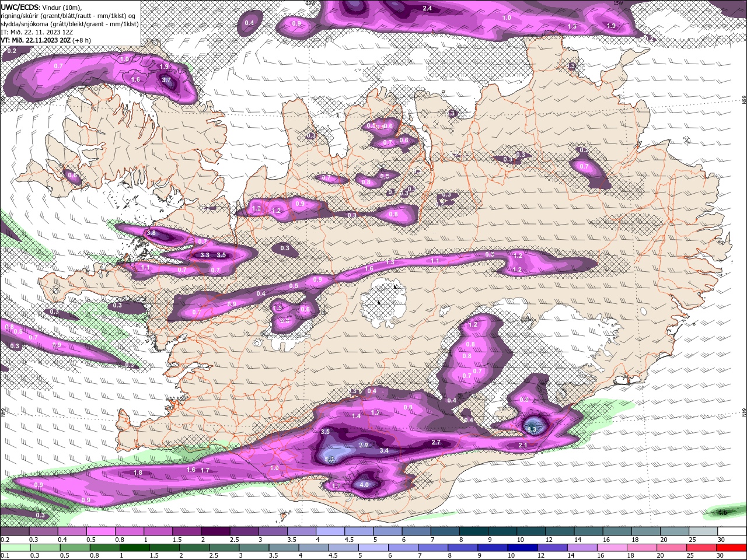This screenshot has height=560, width=747.
Task: Click the bold UWC/ECDS title text
Action: pyautogui.click(x=20, y=6)
